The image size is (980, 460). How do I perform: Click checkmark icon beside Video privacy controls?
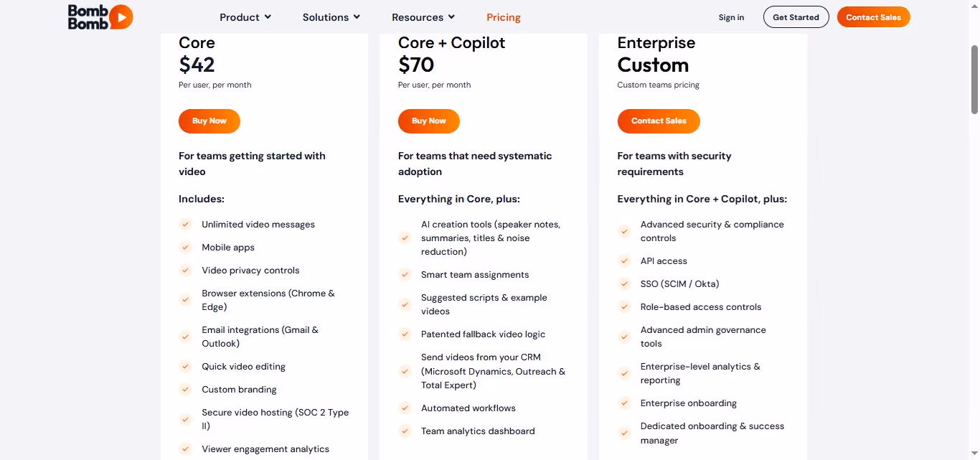(x=185, y=270)
